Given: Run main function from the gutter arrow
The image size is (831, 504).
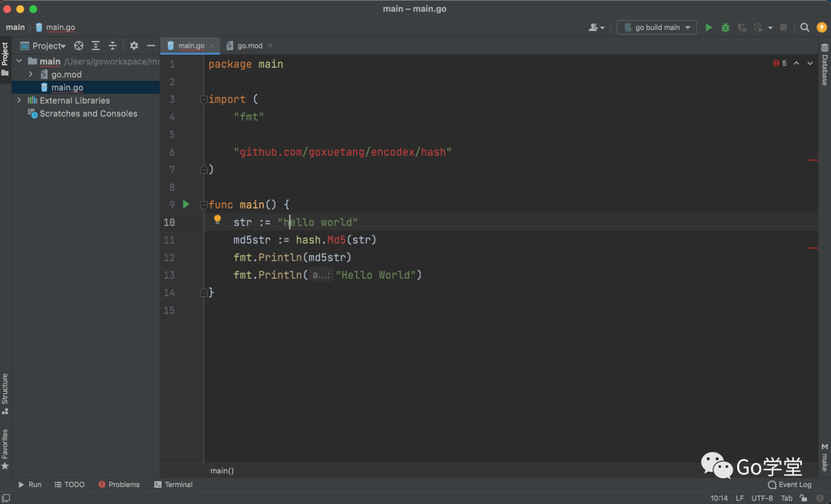Looking at the screenshot, I should click(186, 205).
